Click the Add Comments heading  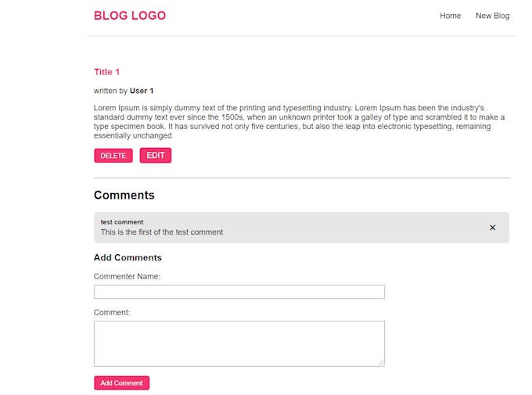128,257
